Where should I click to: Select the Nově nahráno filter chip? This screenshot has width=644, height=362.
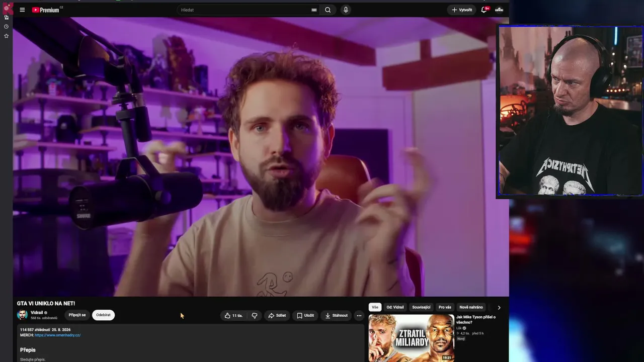coord(471,307)
